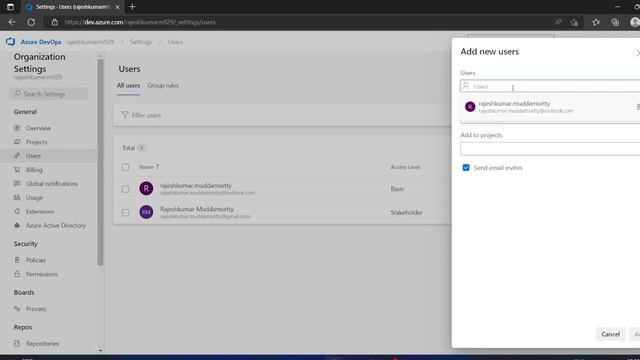Open Policies under Security
The image size is (640, 360).
pyautogui.click(x=36, y=260)
